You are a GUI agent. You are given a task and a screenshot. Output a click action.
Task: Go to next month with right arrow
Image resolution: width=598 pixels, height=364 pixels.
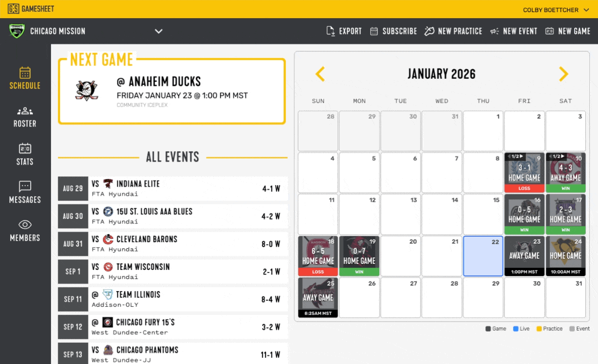(563, 74)
